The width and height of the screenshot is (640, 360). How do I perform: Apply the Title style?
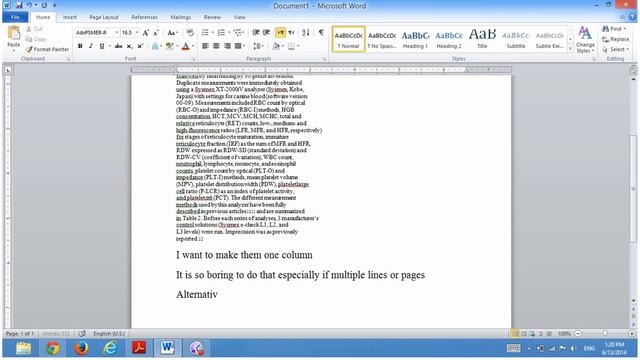coord(482,39)
